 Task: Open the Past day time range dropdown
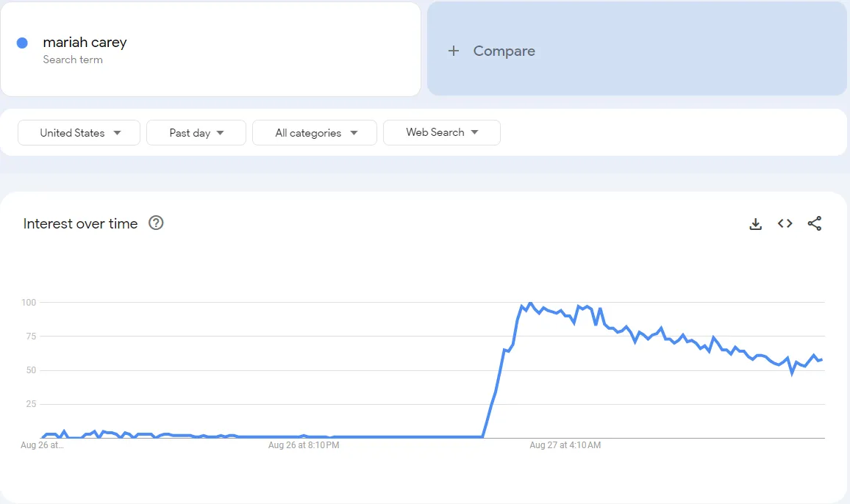pos(196,133)
